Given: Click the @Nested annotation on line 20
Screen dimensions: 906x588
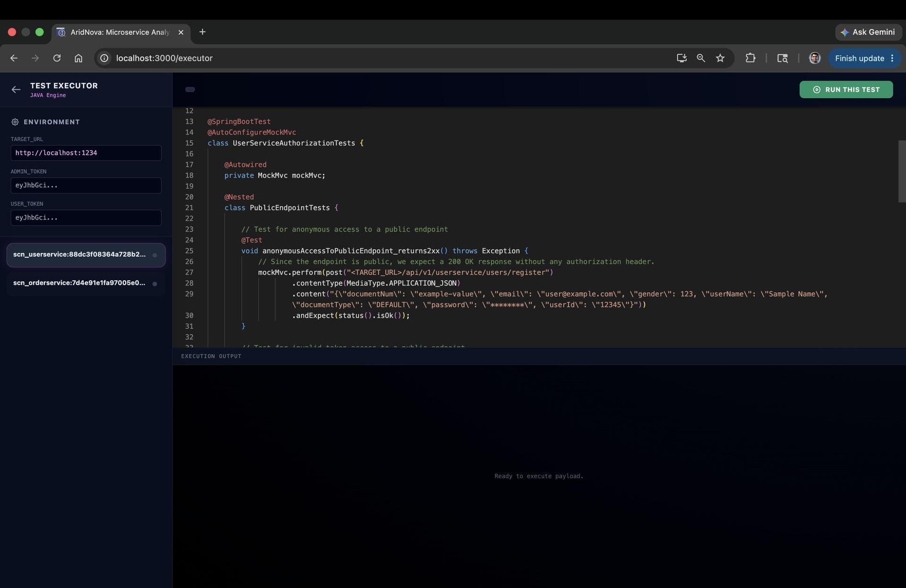Looking at the screenshot, I should (239, 197).
